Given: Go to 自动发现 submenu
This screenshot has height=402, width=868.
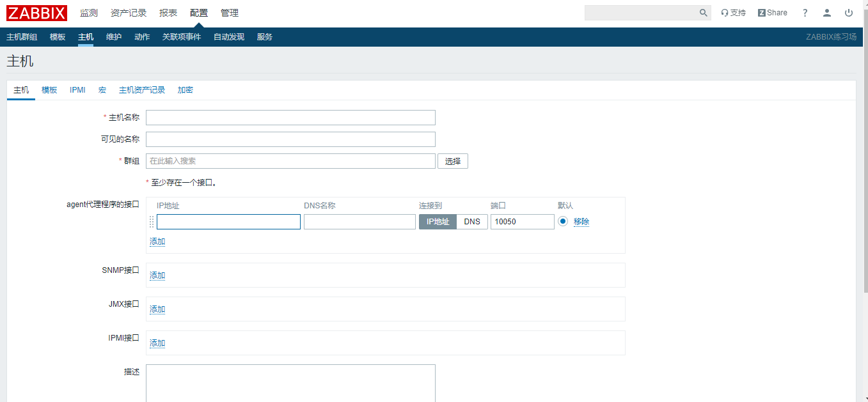Looking at the screenshot, I should point(229,37).
